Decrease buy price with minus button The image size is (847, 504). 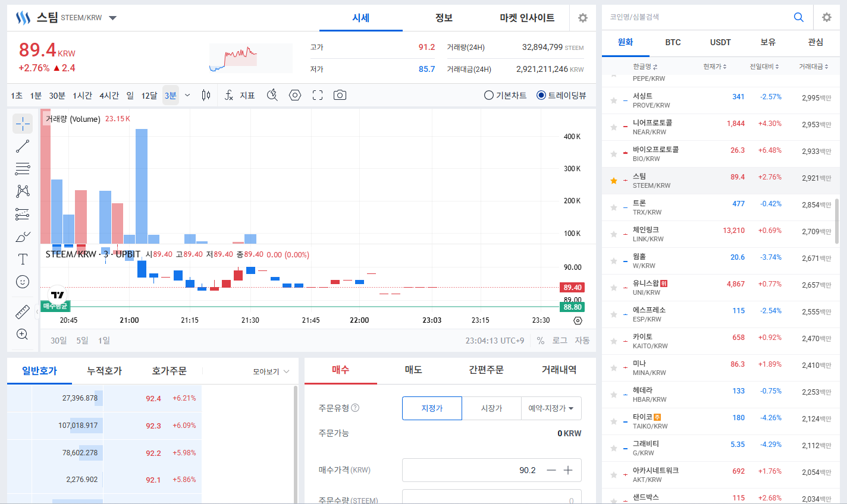point(551,470)
